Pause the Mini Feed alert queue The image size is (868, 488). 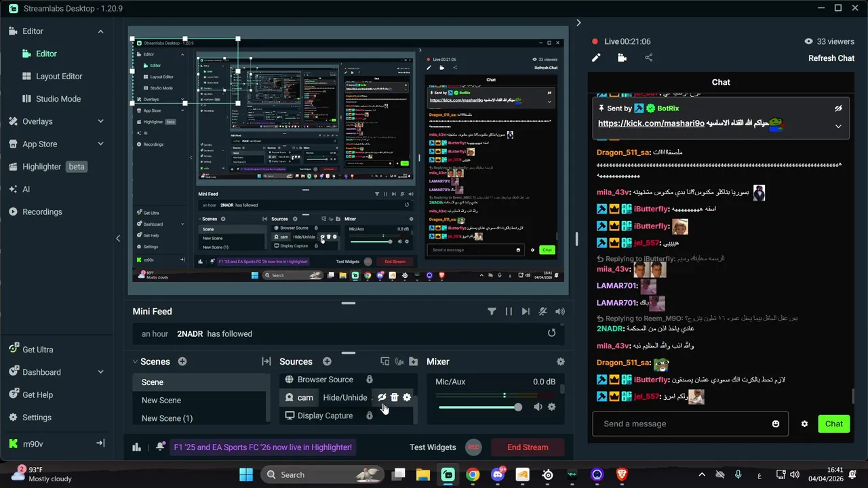tap(509, 311)
